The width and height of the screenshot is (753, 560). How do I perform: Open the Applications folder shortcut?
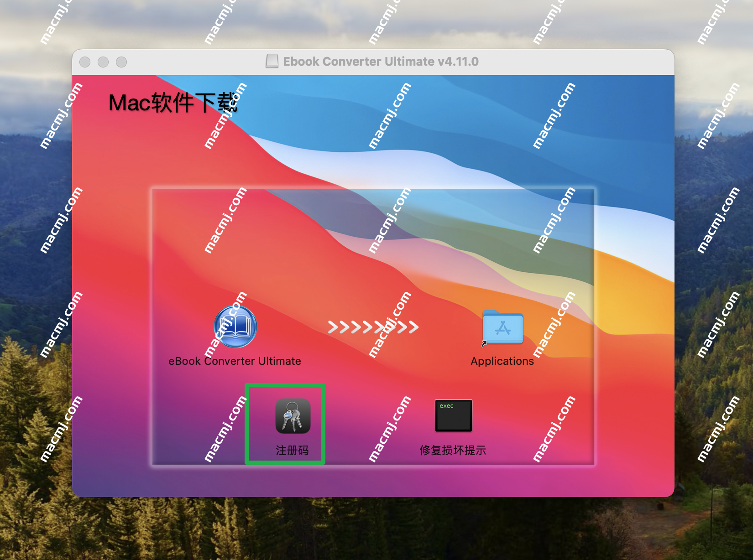502,327
